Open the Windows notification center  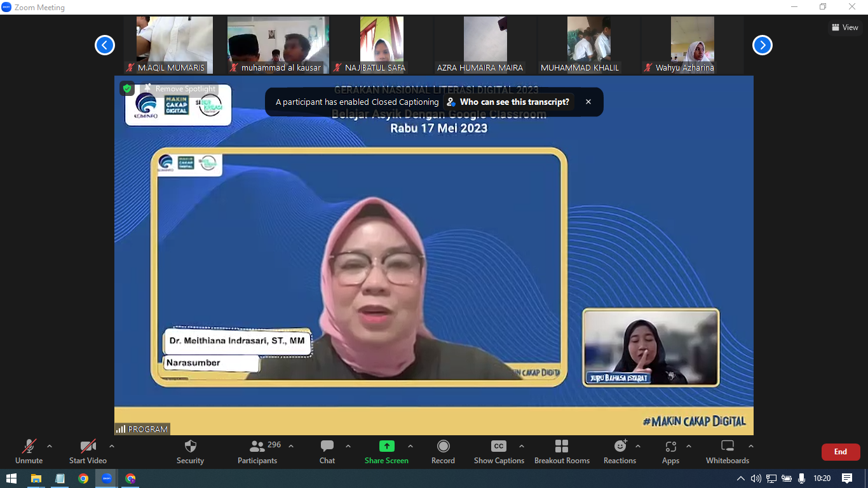(x=847, y=478)
